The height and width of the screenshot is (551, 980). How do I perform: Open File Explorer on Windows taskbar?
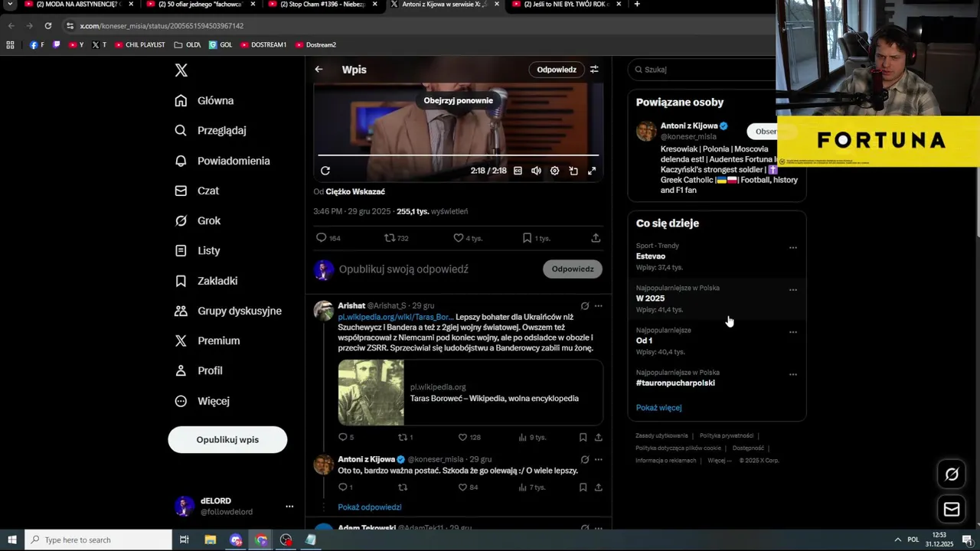[210, 540]
